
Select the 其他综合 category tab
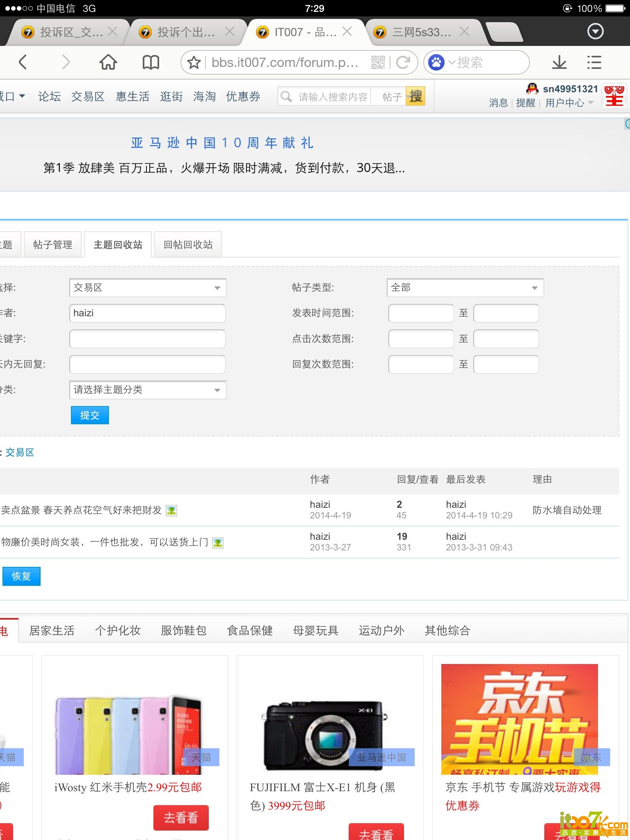[447, 630]
